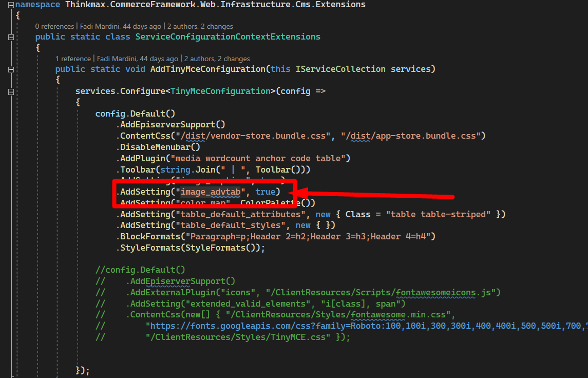Collapse the ServiceConfigurationContextExtensions class block
The height and width of the screenshot is (378, 588).
click(10, 37)
